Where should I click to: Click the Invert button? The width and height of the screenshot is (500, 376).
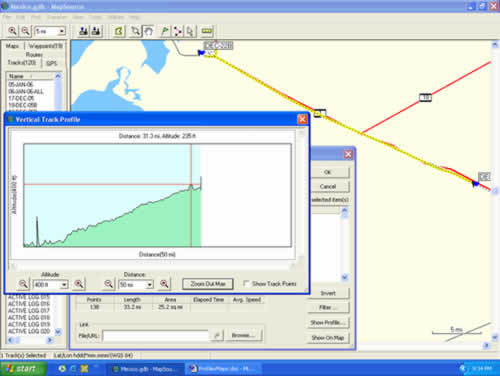[328, 293]
